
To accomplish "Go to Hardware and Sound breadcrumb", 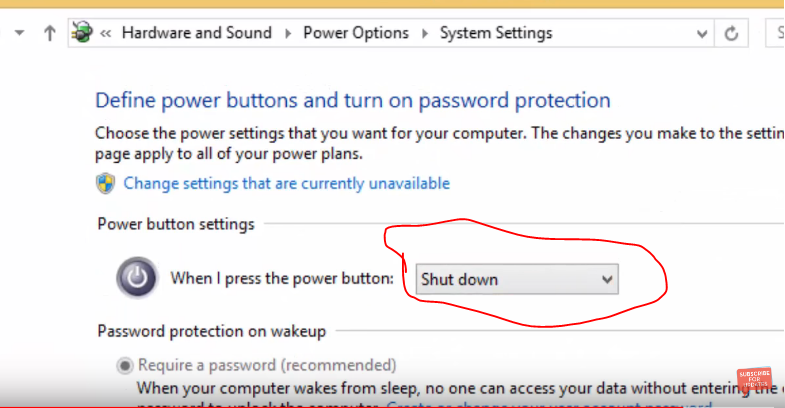I will pyautogui.click(x=196, y=33).
